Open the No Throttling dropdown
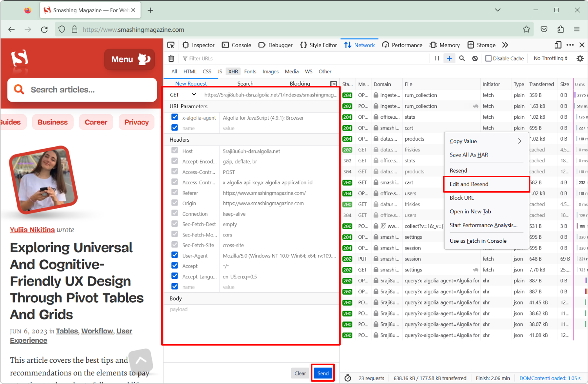588x384 pixels. click(550, 58)
